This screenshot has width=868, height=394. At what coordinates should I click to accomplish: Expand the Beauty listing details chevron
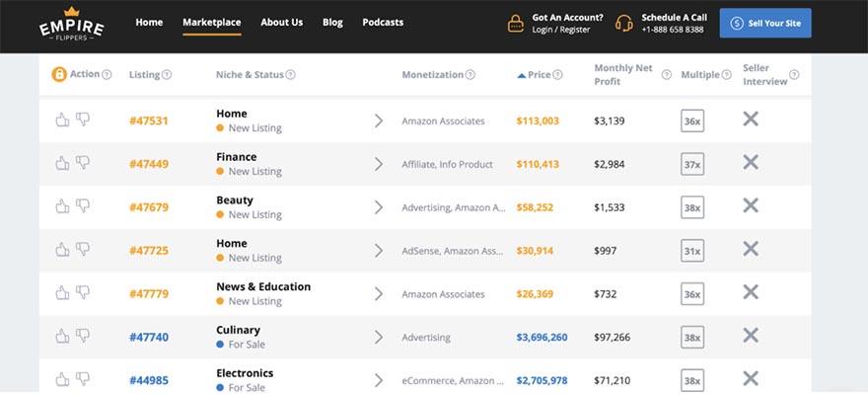[x=379, y=207]
